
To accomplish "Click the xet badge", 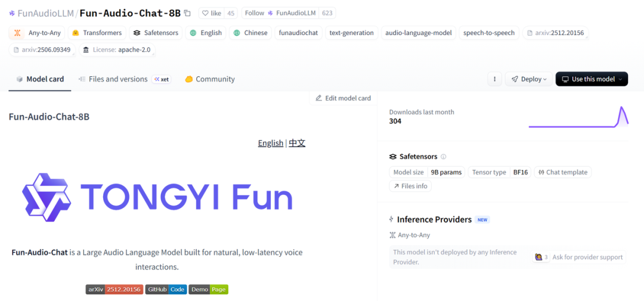I will click(162, 79).
